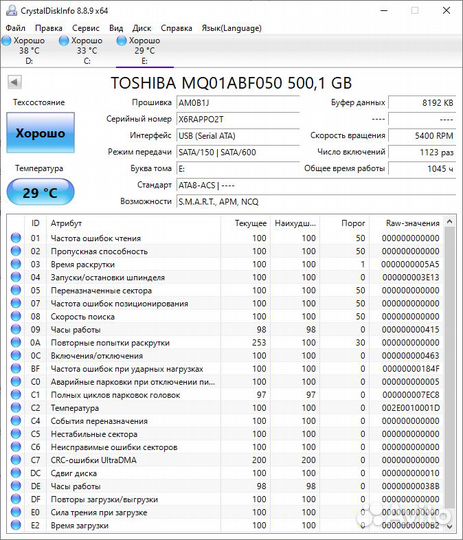Screen dimensions: 463x540
Task: Open the Файл menu
Action: point(15,28)
